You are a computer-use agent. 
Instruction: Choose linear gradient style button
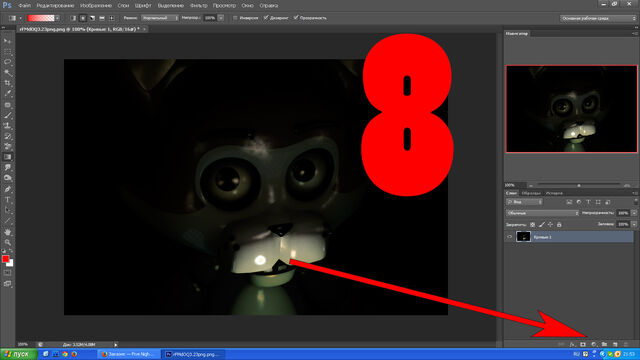pyautogui.click(x=73, y=18)
